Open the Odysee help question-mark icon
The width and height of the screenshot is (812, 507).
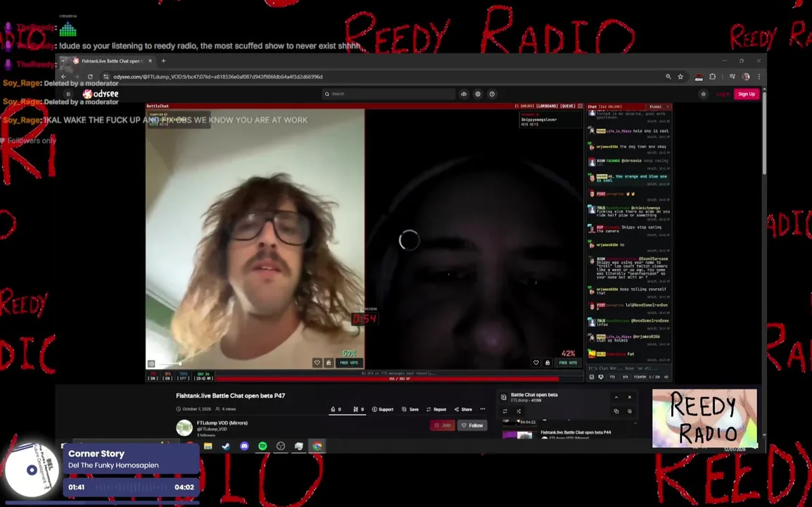(x=492, y=94)
